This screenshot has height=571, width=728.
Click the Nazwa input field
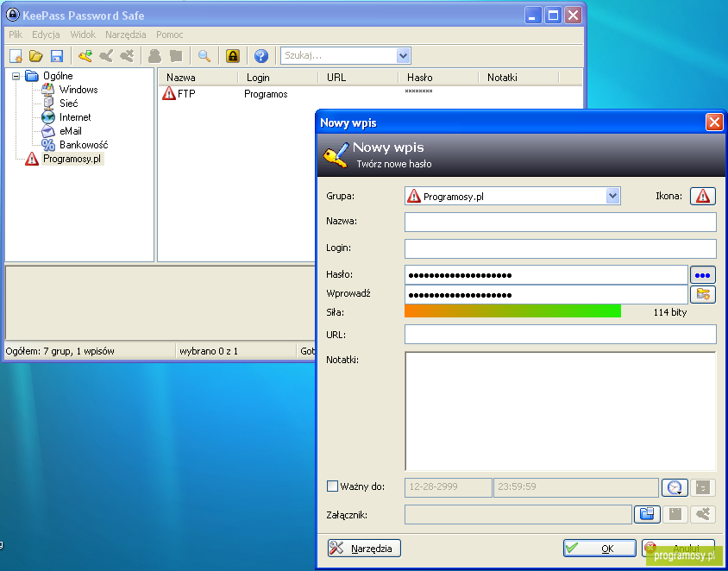point(561,223)
